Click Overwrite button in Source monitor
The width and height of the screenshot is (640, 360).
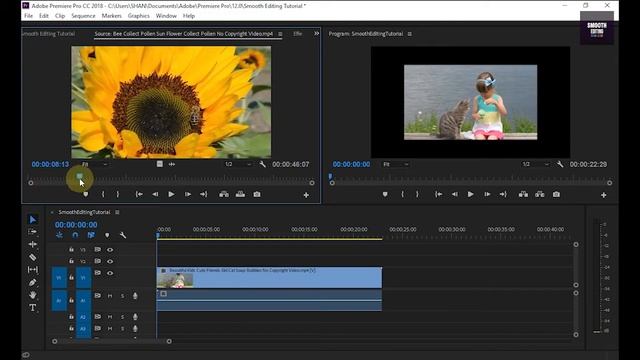tap(240, 194)
